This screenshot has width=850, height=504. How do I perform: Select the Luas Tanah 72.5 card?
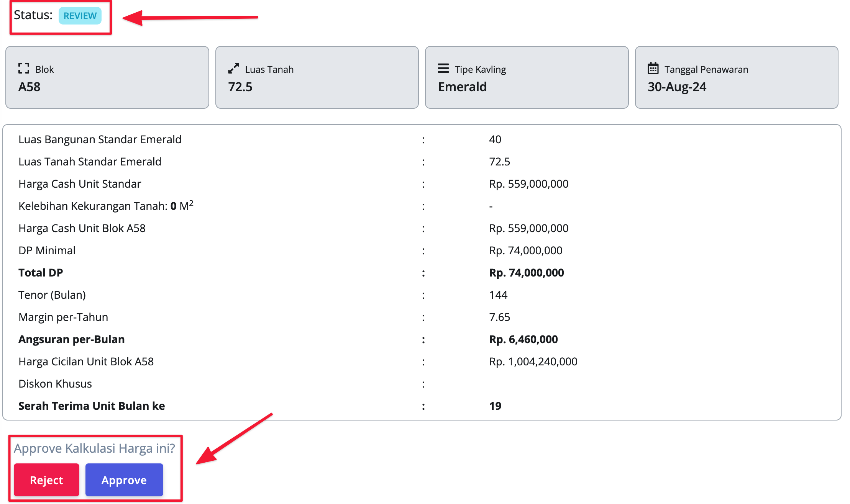tap(317, 77)
